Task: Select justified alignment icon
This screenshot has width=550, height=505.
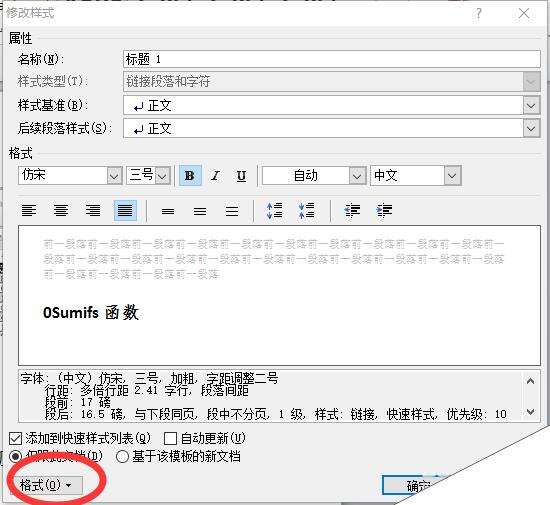Action: point(125,210)
